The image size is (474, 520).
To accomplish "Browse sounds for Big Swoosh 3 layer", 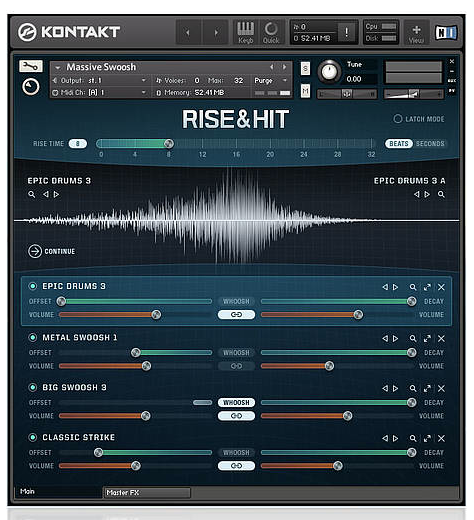I will 413,388.
